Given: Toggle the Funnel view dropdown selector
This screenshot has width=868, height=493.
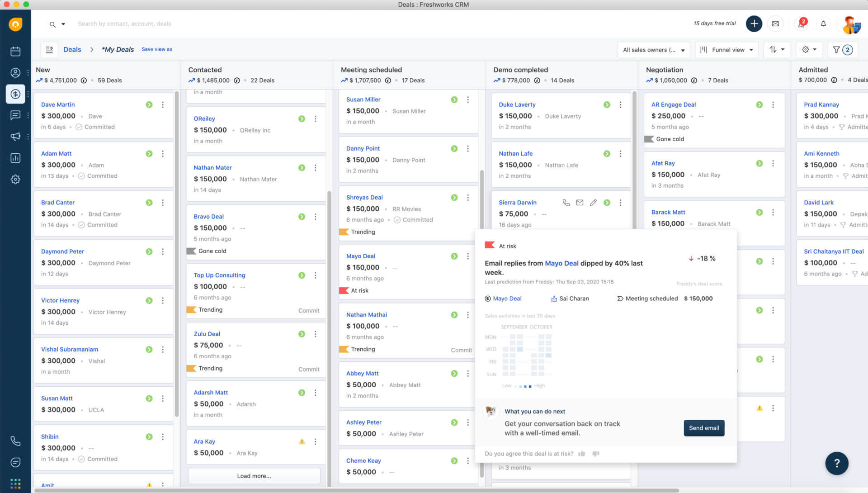Looking at the screenshot, I should pyautogui.click(x=727, y=49).
